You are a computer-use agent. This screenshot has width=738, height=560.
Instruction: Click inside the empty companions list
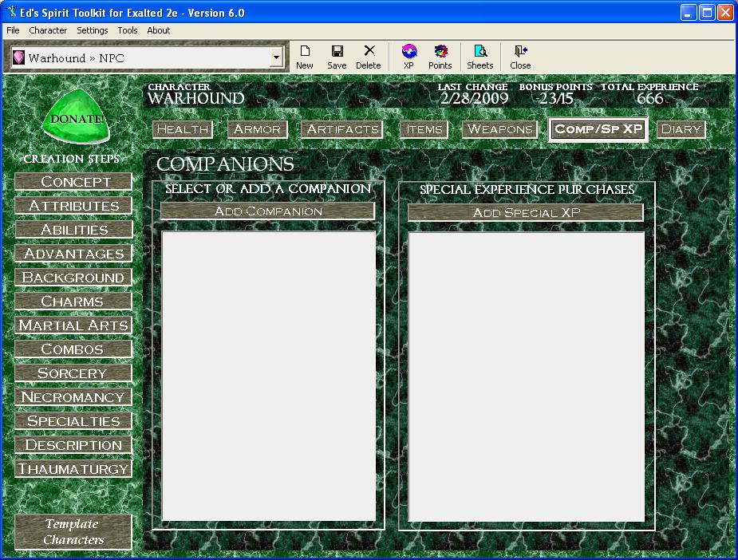tap(268, 375)
